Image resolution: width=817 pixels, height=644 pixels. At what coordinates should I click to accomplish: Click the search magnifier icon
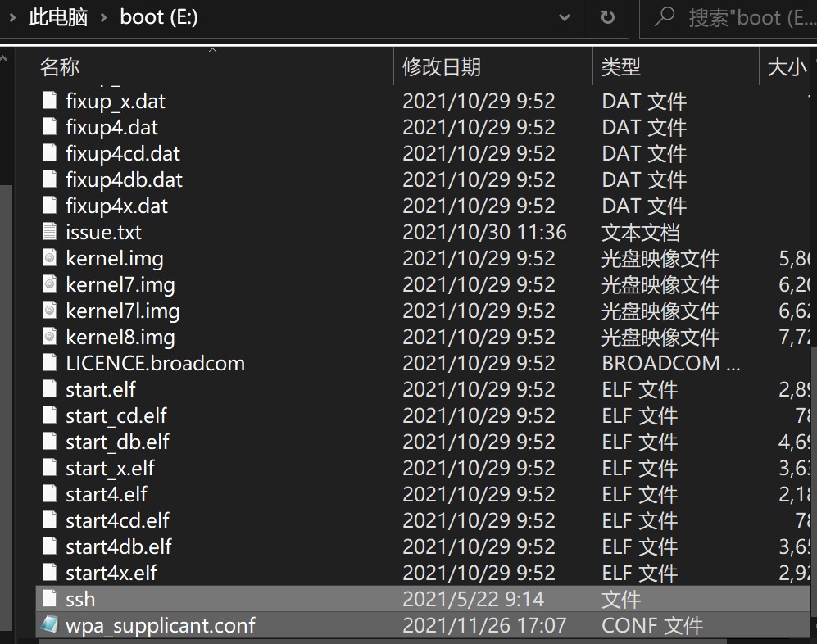pyautogui.click(x=664, y=17)
